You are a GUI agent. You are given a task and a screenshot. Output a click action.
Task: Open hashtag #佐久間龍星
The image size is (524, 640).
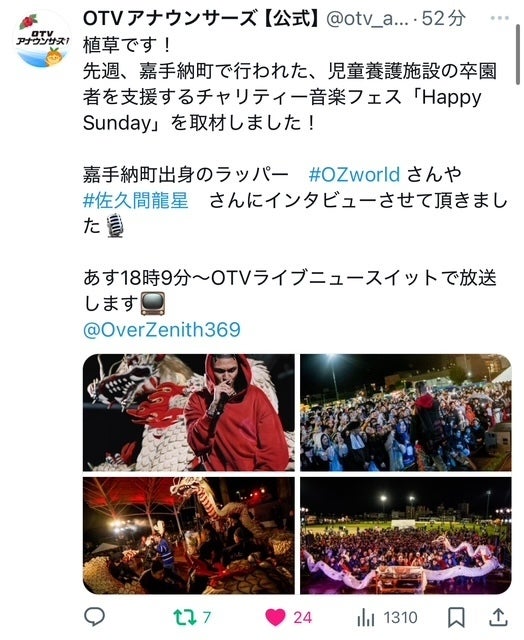coord(135,201)
